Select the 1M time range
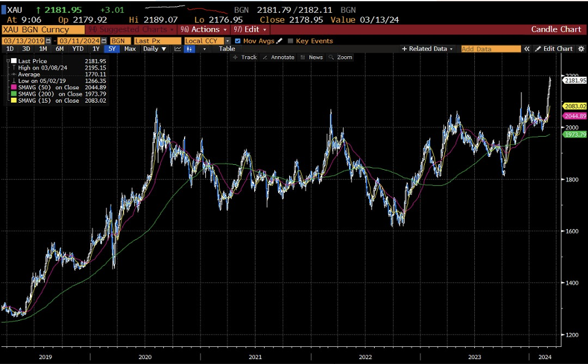The height and width of the screenshot is (364, 588). (x=43, y=49)
